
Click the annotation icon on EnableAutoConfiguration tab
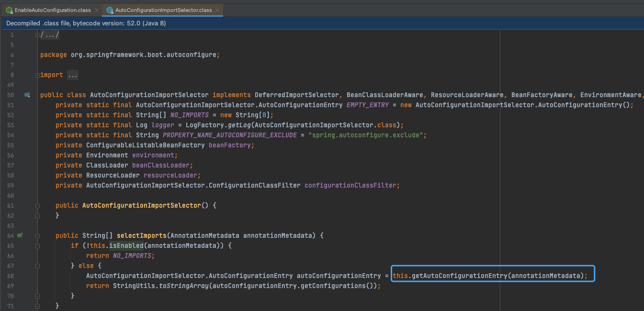(x=9, y=10)
